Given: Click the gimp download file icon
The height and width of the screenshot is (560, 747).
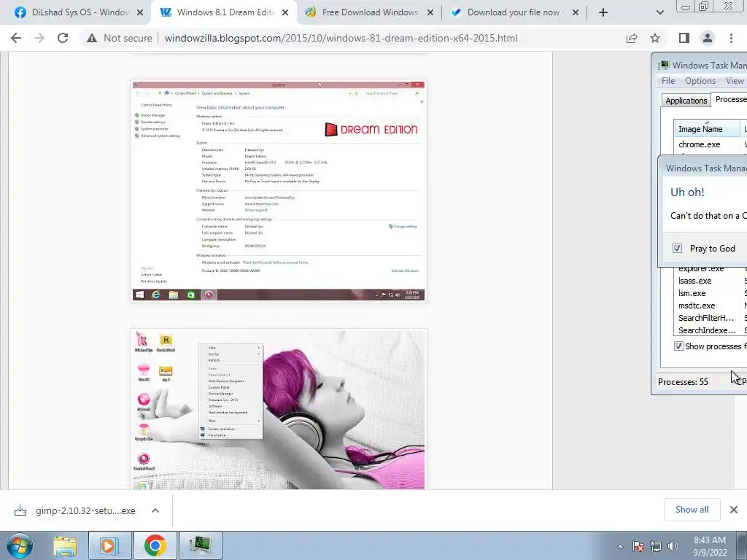Looking at the screenshot, I should click(x=20, y=510).
